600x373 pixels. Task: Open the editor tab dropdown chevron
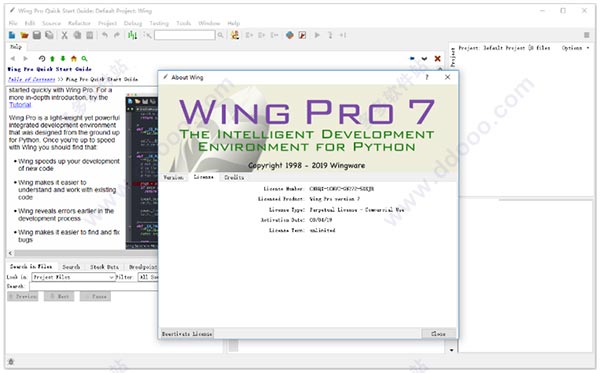[x=424, y=59]
